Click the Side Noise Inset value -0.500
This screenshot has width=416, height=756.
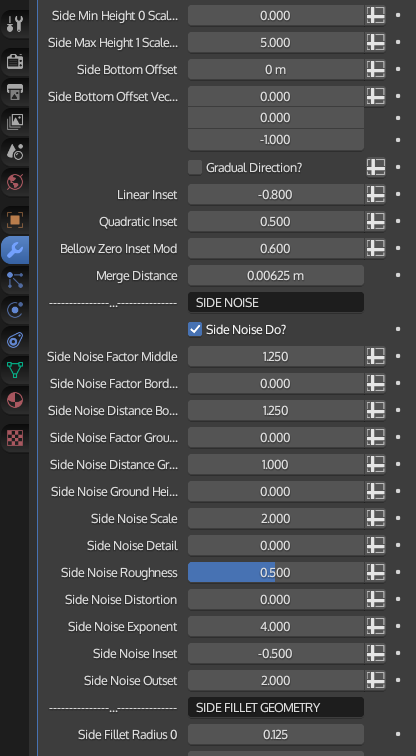[276, 654]
